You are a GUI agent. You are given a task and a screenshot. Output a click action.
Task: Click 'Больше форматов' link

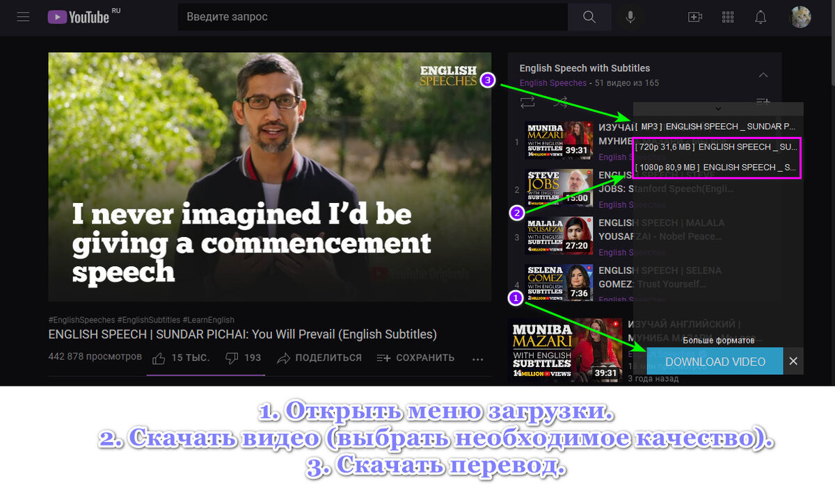tap(719, 341)
